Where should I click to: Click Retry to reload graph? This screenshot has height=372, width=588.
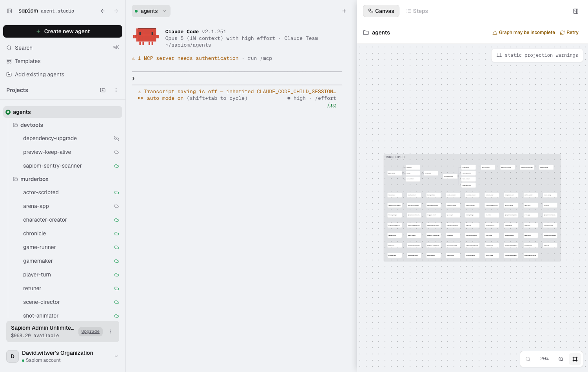[x=569, y=33]
